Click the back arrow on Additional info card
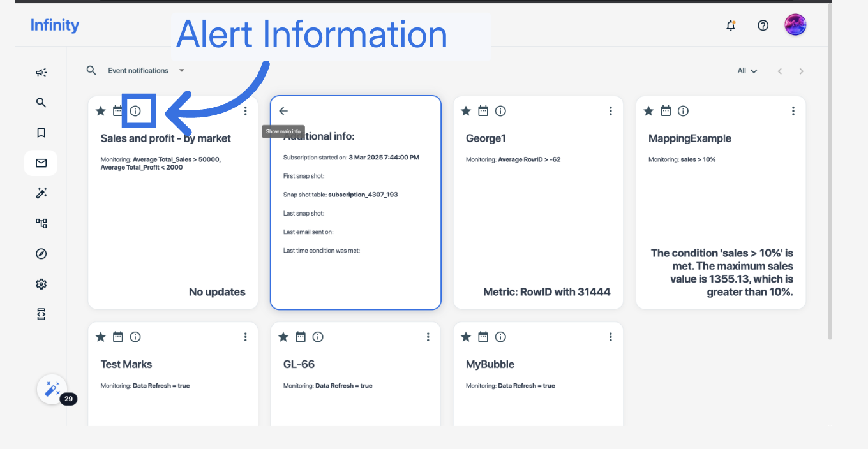868x449 pixels. coord(283,111)
